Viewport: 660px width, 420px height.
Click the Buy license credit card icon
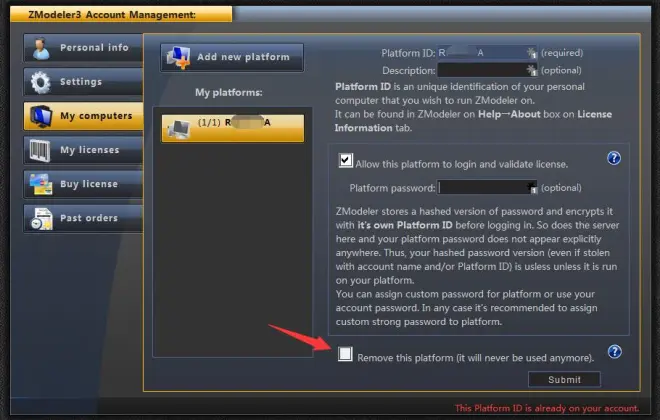click(x=41, y=184)
